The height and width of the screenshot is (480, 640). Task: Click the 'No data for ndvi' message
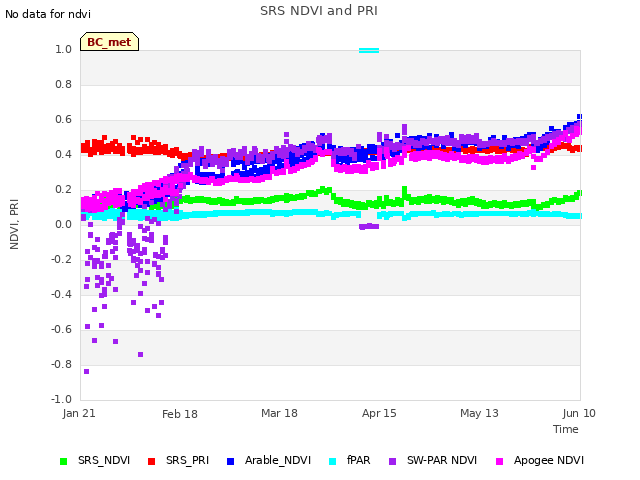pyautogui.click(x=48, y=14)
